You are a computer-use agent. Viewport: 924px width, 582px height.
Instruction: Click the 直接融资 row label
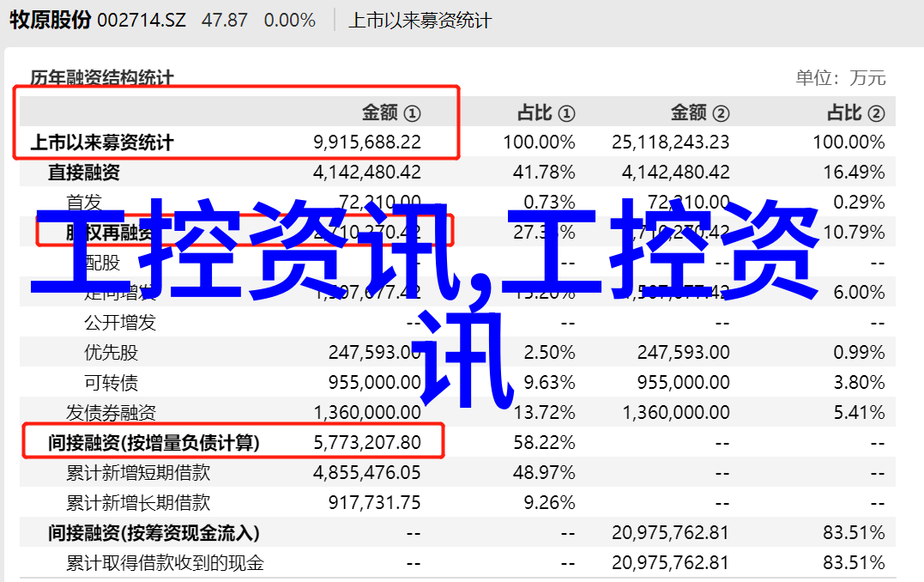[84, 173]
